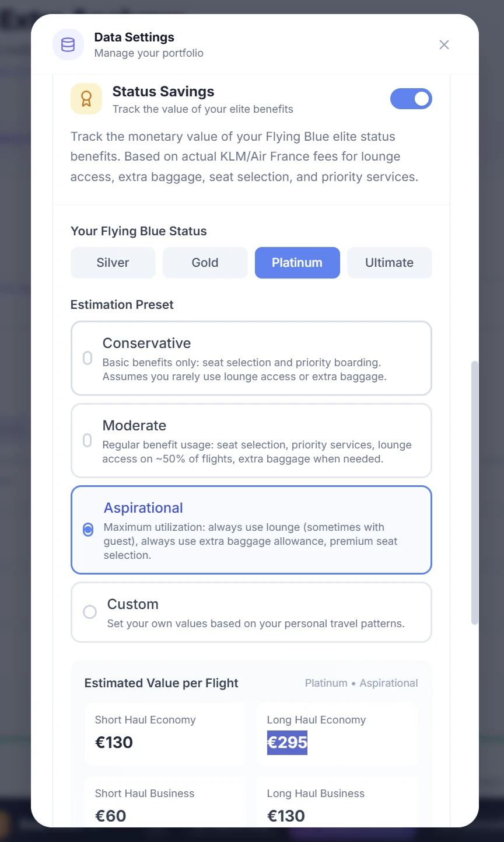504x842 pixels.
Task: Click the Estimated Value per Flight heading
Action: pos(161,683)
